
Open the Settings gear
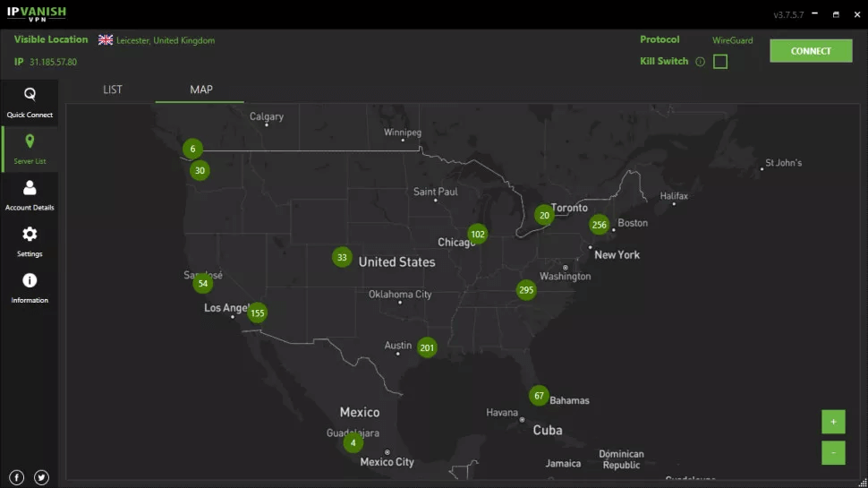pos(30,235)
